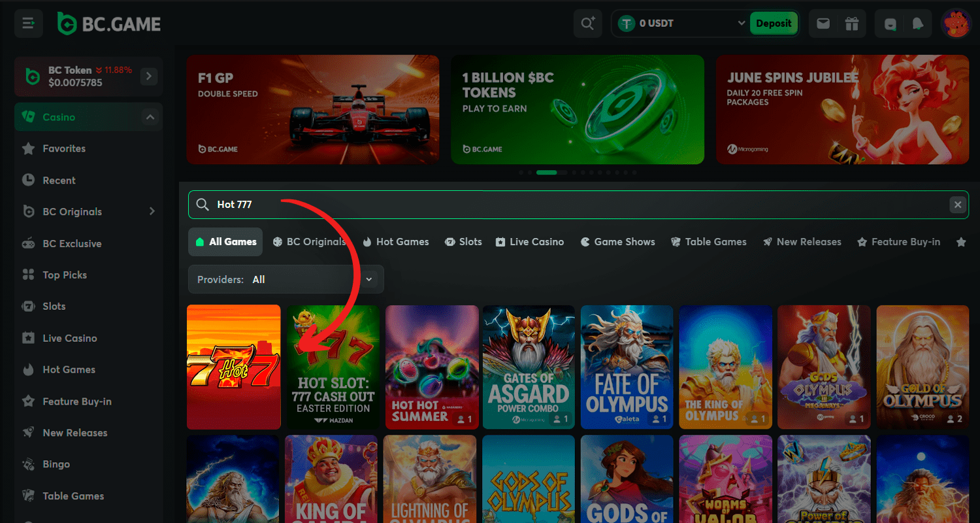Click the BC.GAME logo
The height and width of the screenshot is (523, 980).
tap(108, 24)
